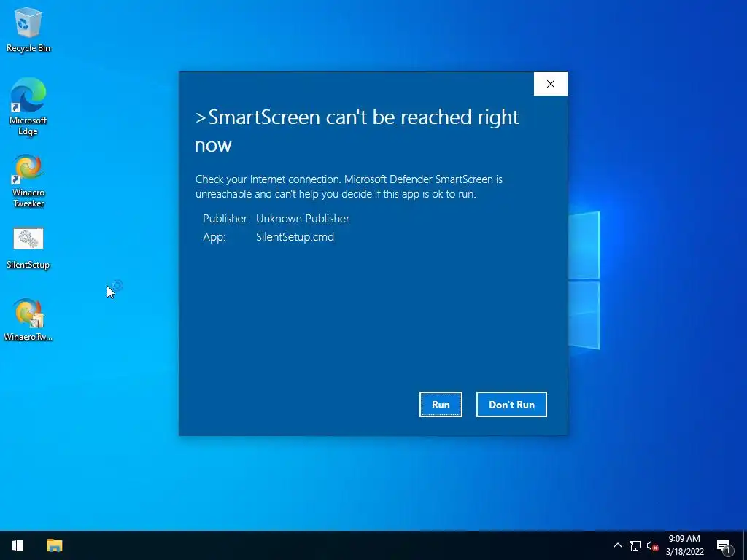This screenshot has height=560, width=747.
Task: Select the WinaeroTw... installer icon on desktop
Action: tap(28, 320)
